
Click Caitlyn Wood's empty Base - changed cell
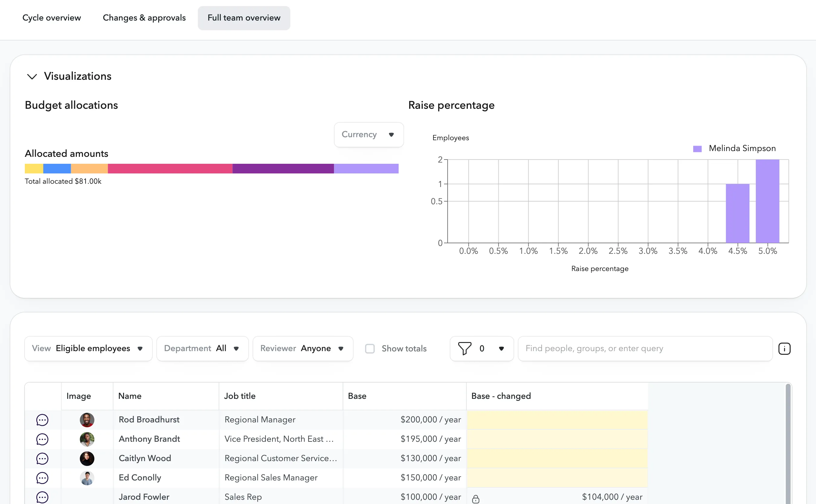click(557, 459)
